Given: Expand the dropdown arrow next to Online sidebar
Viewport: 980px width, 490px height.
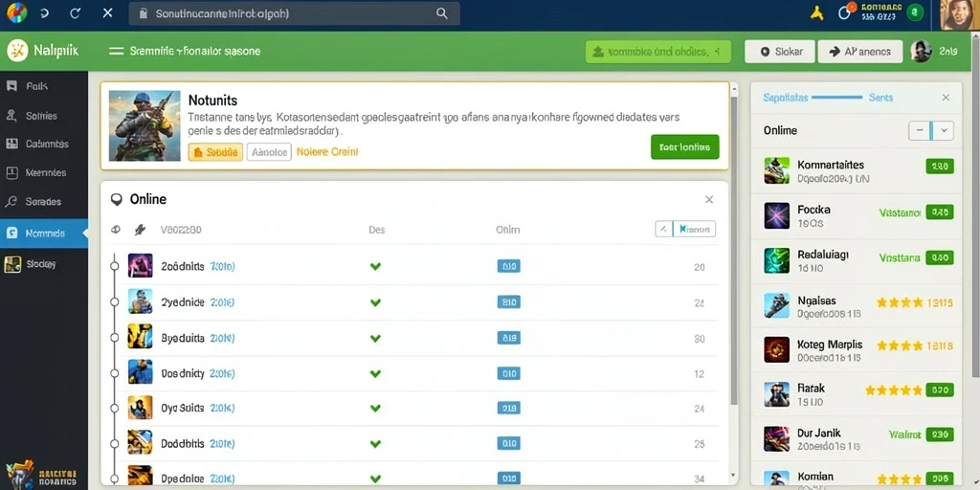Looking at the screenshot, I should click(x=943, y=130).
